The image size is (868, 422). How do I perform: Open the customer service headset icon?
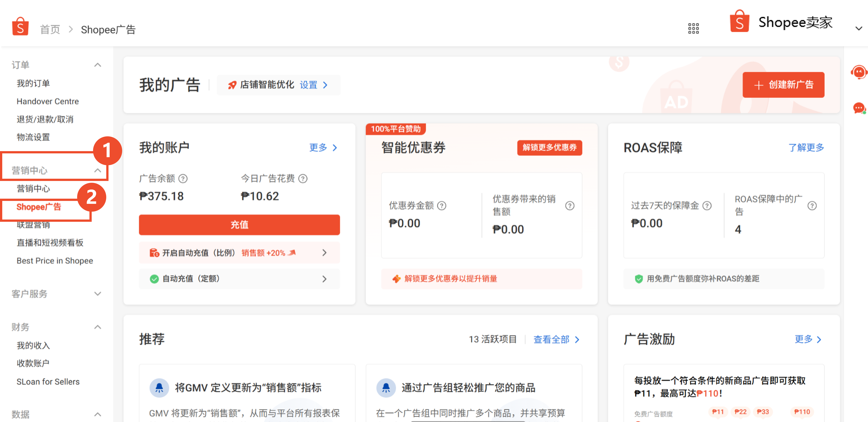(x=859, y=72)
